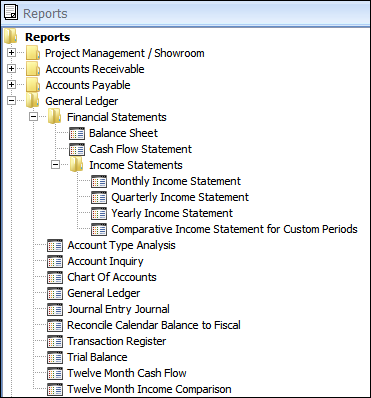The width and height of the screenshot is (371, 398).
Task: Click the Cash Flow Statement report icon
Action: click(x=77, y=149)
